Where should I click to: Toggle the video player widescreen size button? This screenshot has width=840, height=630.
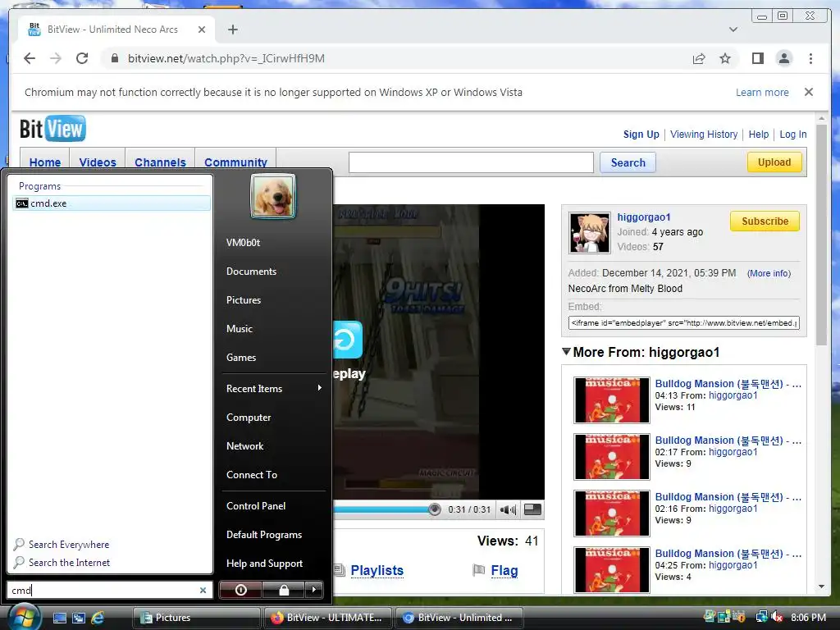pos(532,509)
